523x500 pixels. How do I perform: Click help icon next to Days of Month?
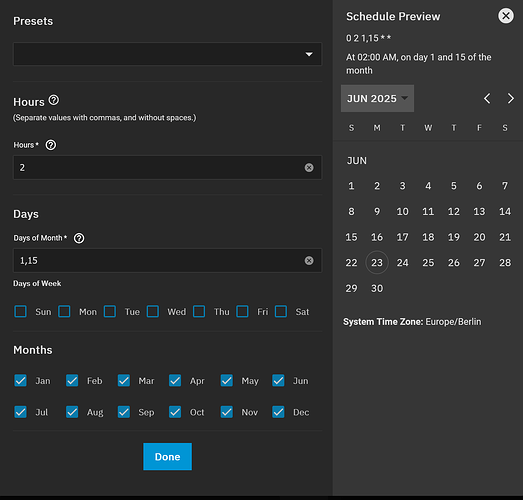coord(79,238)
